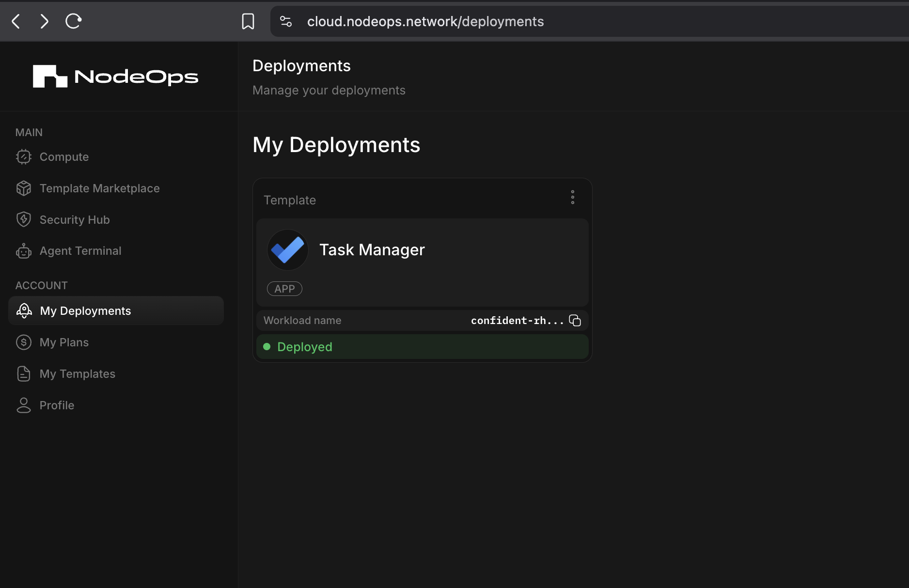
Task: Click the My Plans dollar icon
Action: (x=24, y=342)
